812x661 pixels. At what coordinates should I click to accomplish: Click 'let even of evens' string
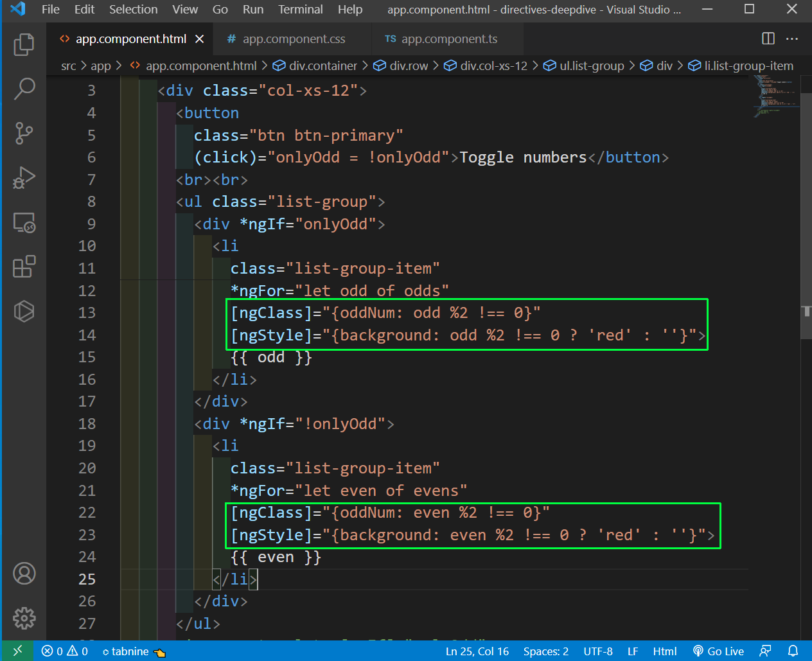coord(381,491)
